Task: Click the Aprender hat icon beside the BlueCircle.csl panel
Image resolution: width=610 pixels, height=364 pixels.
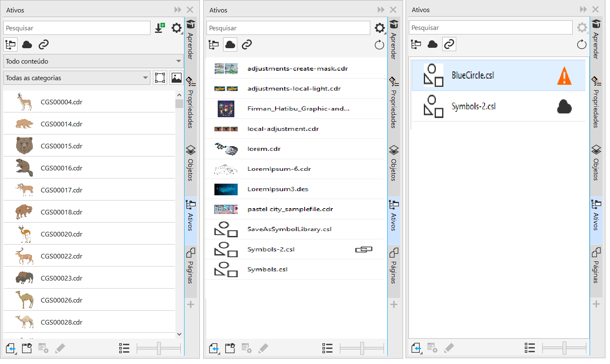Action: (x=596, y=24)
